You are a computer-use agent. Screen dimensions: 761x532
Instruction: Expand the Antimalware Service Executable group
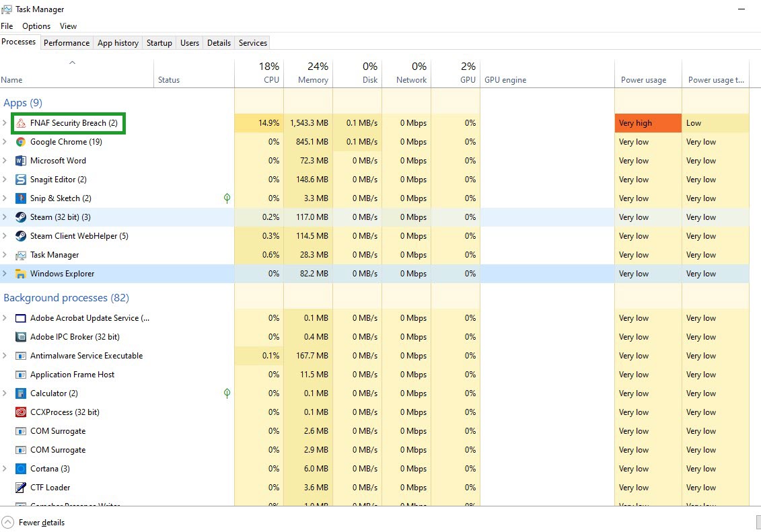click(4, 356)
